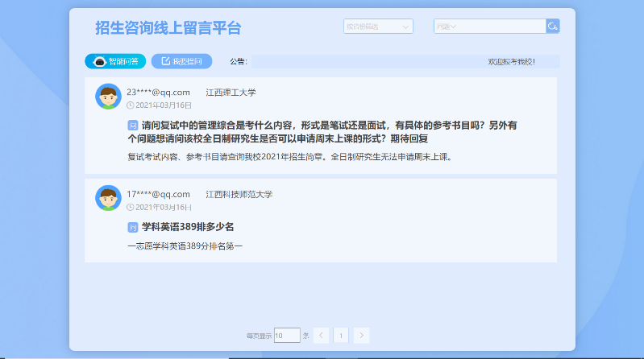Go to previous page arrow
Image resolution: width=644 pixels, height=359 pixels.
click(x=321, y=335)
